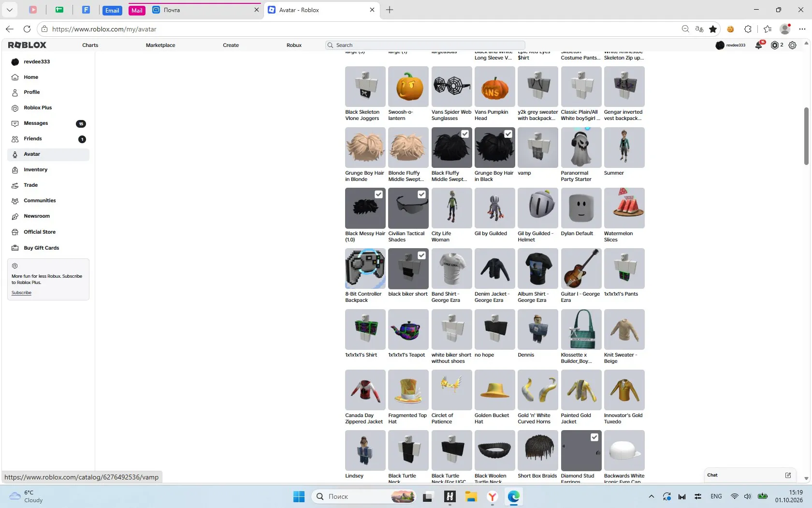Open Robux in the top navigation
The height and width of the screenshot is (508, 812).
294,45
